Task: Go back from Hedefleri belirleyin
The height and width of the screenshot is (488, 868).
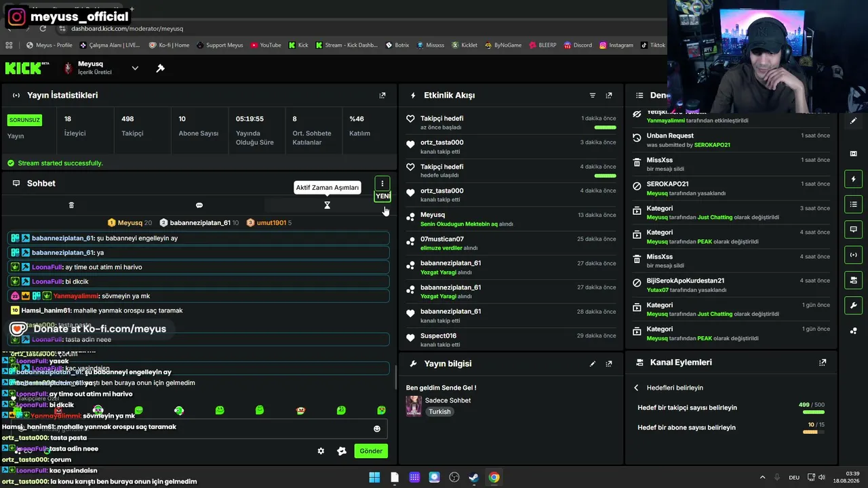Action: (636, 388)
